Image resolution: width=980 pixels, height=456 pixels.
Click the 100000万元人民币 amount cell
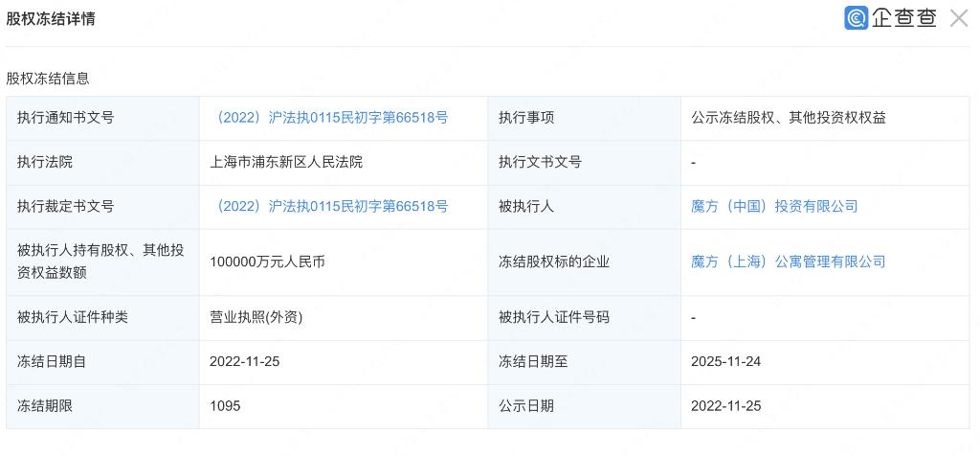point(267,262)
